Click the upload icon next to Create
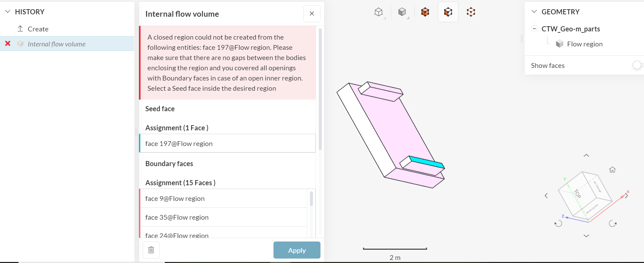Image resolution: width=644 pixels, height=263 pixels. [x=20, y=29]
